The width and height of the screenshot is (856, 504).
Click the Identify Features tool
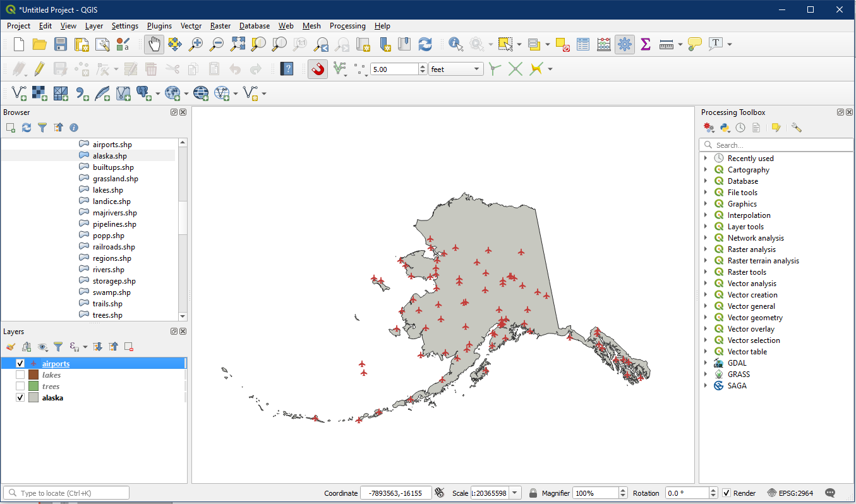coord(455,44)
